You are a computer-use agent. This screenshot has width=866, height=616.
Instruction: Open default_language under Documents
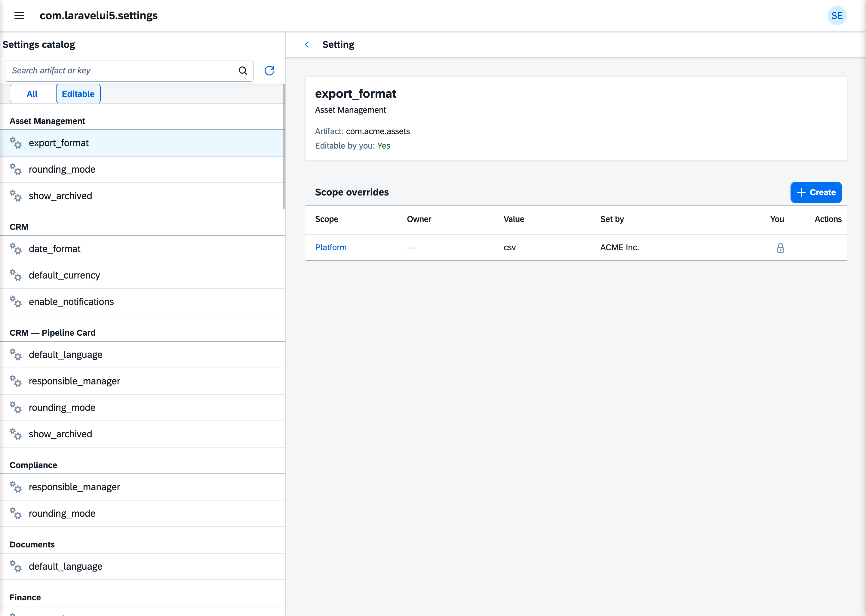pos(142,566)
